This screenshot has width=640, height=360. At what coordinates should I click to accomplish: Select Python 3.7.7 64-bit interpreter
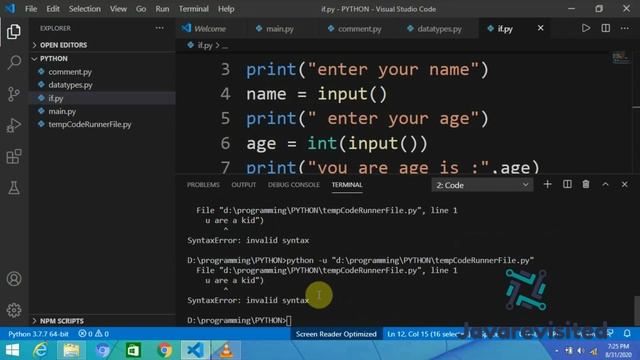[x=38, y=334]
